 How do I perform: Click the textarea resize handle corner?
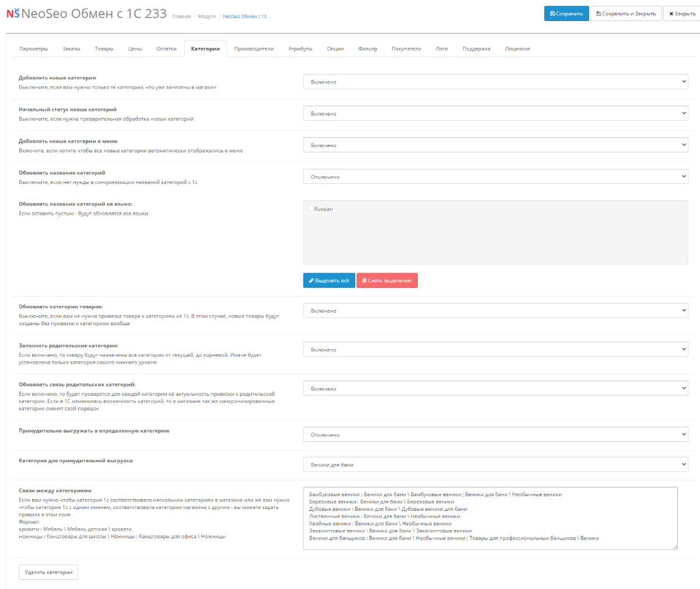tap(675, 547)
